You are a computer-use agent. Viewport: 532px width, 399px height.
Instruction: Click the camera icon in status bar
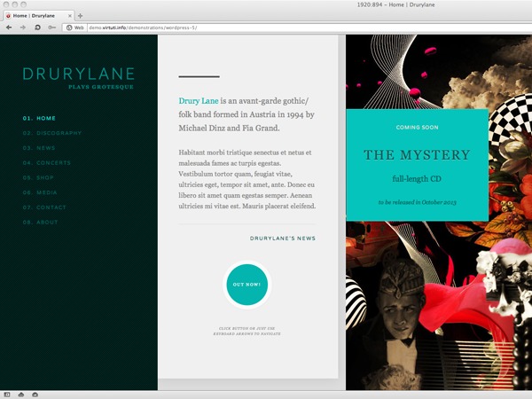click(x=35, y=395)
